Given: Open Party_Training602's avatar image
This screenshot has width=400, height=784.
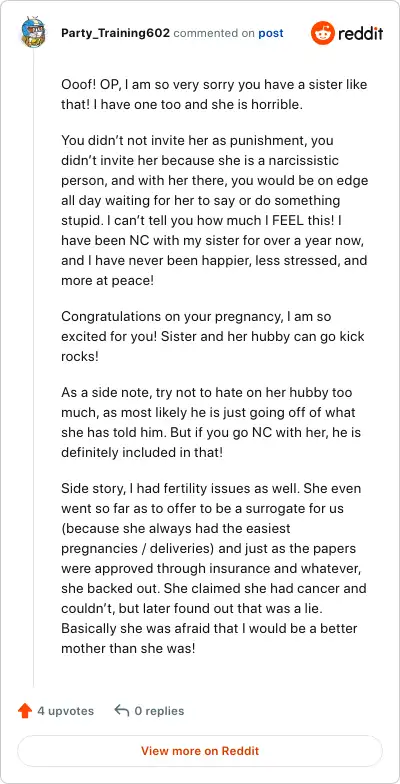Looking at the screenshot, I should pos(34,32).
